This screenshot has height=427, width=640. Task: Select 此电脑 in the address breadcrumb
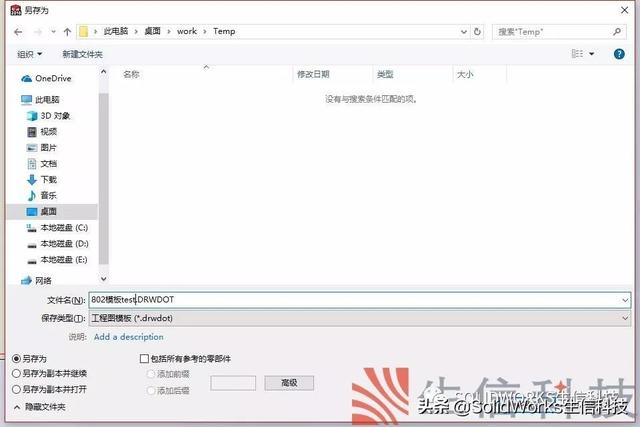116,31
